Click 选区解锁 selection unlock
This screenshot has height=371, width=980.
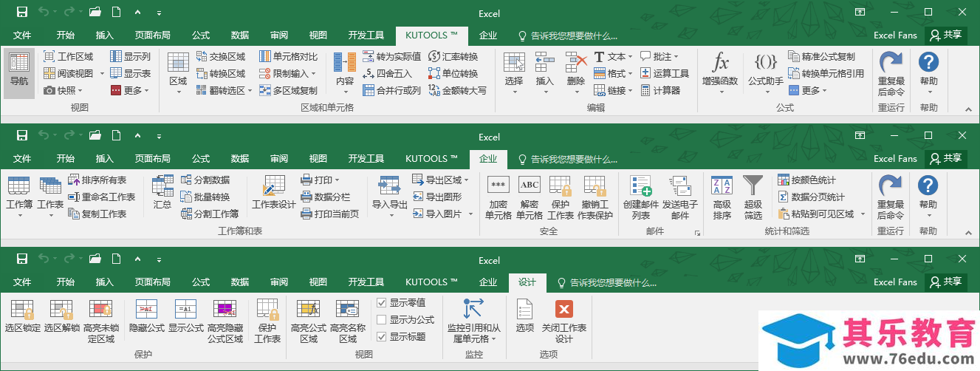click(x=61, y=316)
